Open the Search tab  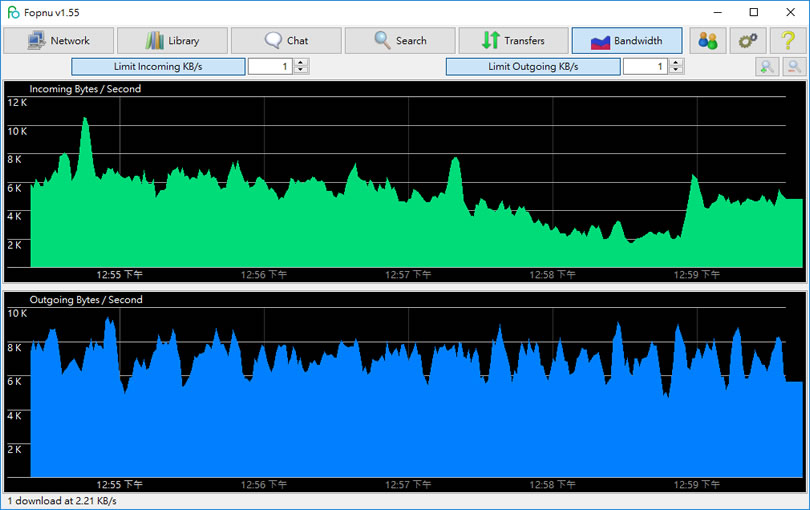pyautogui.click(x=400, y=40)
